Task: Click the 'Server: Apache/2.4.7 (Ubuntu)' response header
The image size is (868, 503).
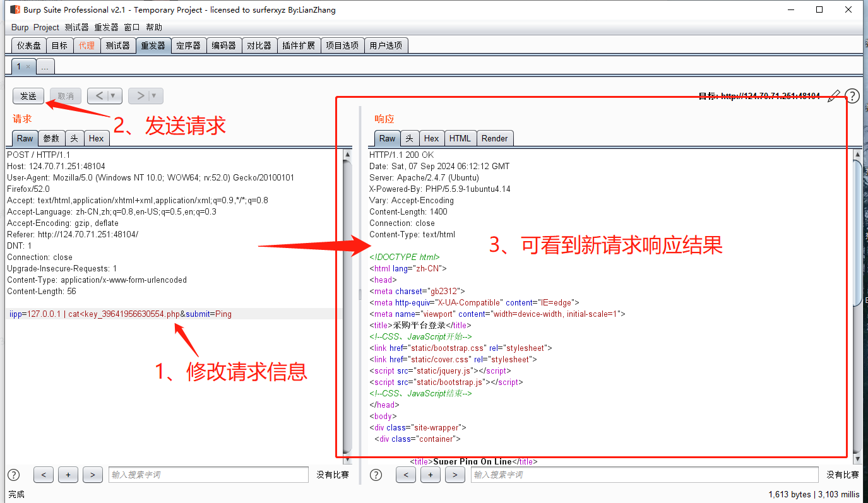Action: tap(424, 177)
